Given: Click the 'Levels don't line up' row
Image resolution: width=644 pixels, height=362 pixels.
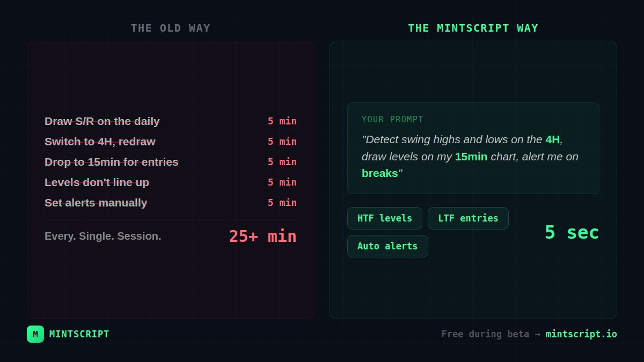Looking at the screenshot, I should click(171, 182).
